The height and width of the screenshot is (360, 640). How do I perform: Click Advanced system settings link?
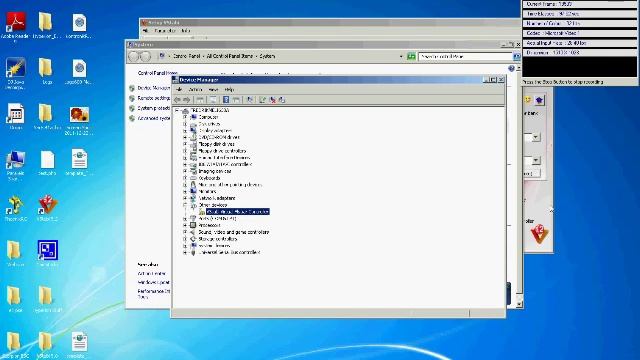pyautogui.click(x=153, y=118)
